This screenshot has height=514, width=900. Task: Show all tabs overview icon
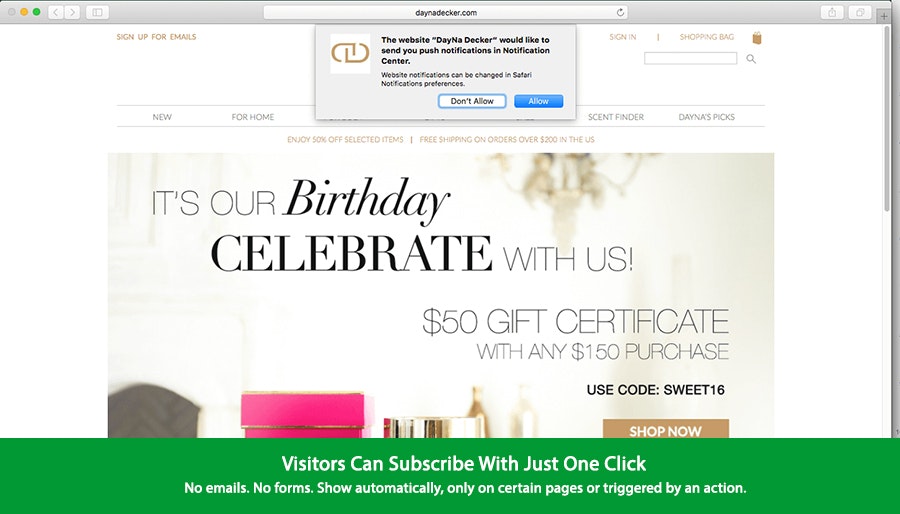click(860, 12)
